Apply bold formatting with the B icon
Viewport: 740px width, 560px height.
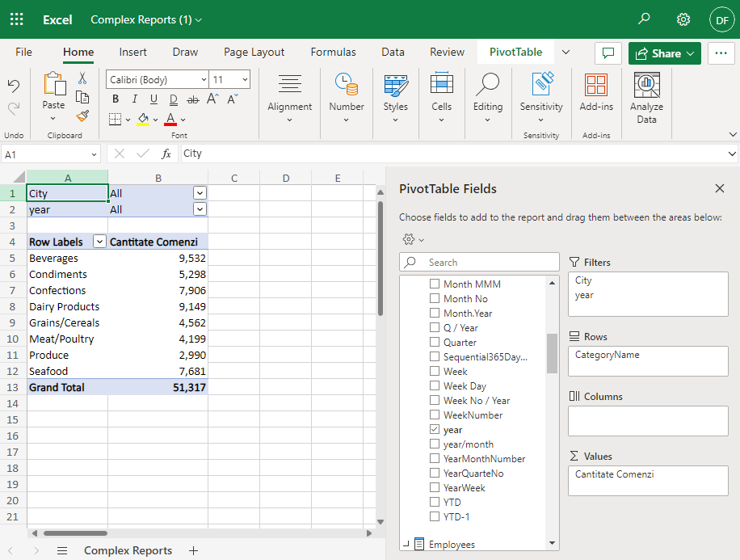coord(115,99)
